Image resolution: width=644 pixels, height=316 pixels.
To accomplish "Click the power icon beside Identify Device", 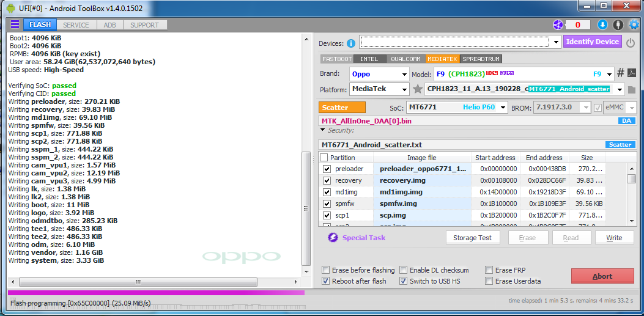I will coord(631,43).
